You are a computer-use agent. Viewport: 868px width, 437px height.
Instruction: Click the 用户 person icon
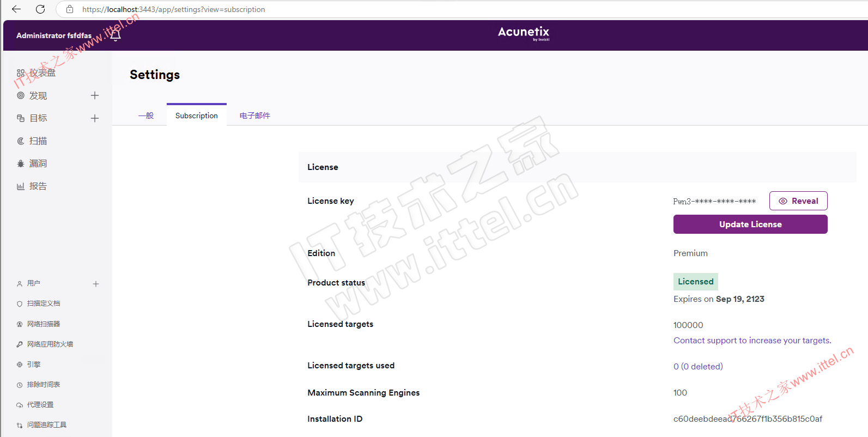pyautogui.click(x=20, y=284)
